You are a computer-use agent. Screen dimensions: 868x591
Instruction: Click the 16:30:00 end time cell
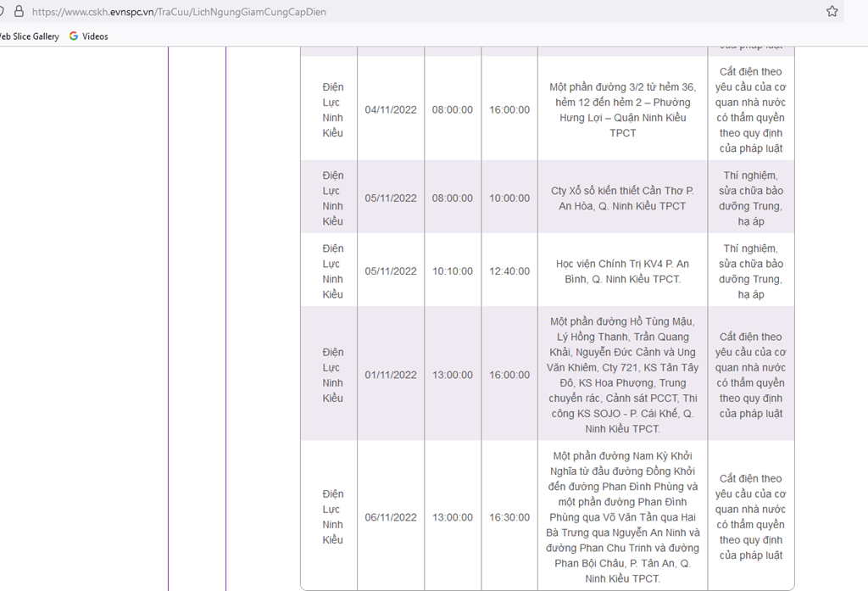pyautogui.click(x=509, y=517)
